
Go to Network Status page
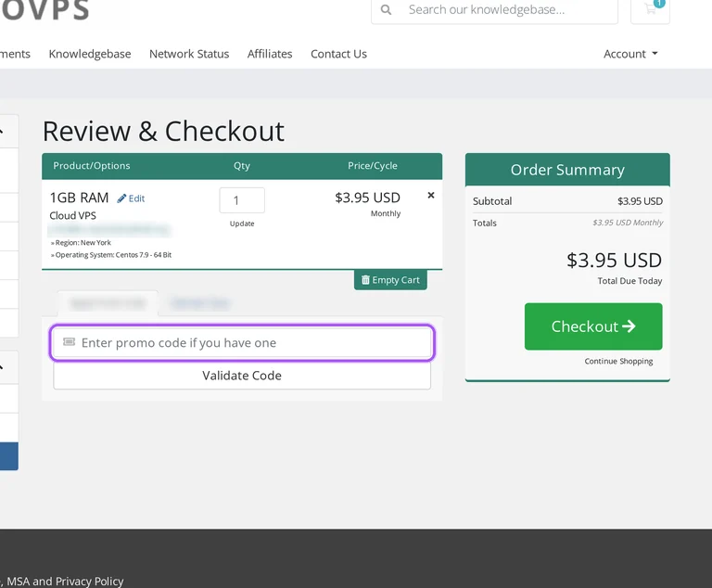click(189, 54)
